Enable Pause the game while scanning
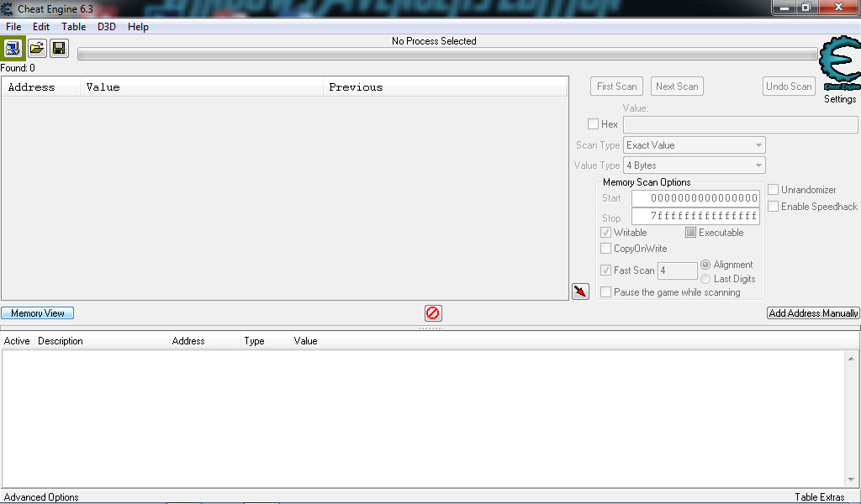Image resolution: width=861 pixels, height=504 pixels. [x=605, y=292]
